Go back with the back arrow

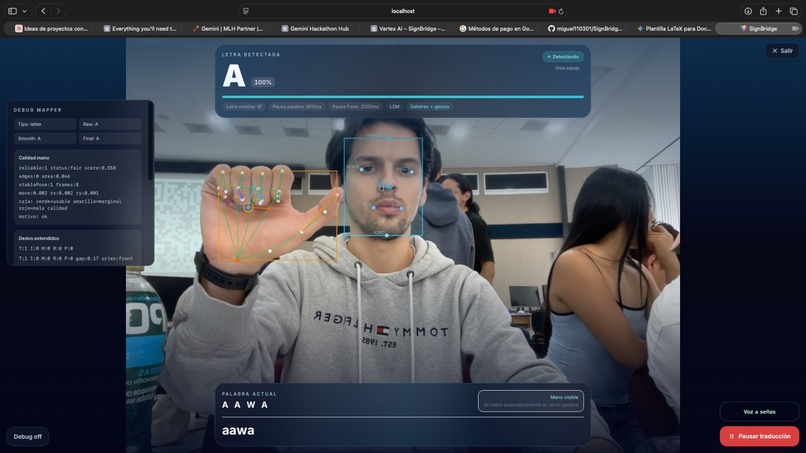tap(43, 11)
